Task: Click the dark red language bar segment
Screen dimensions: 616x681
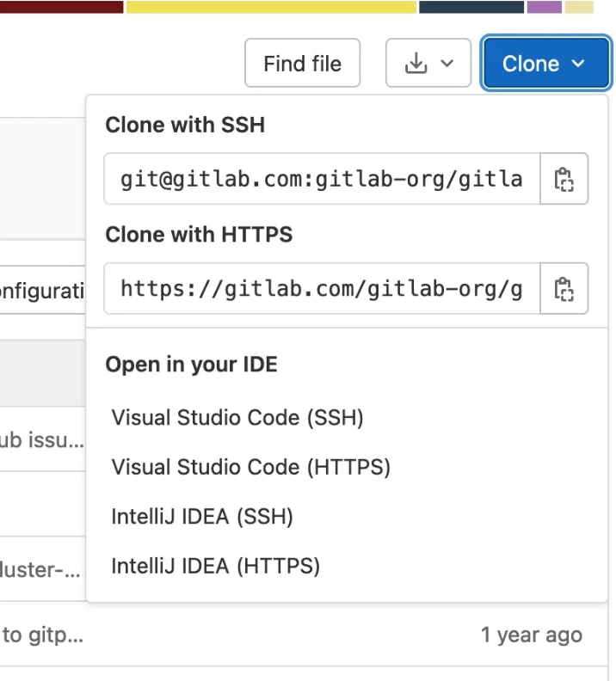Action: 60,6
